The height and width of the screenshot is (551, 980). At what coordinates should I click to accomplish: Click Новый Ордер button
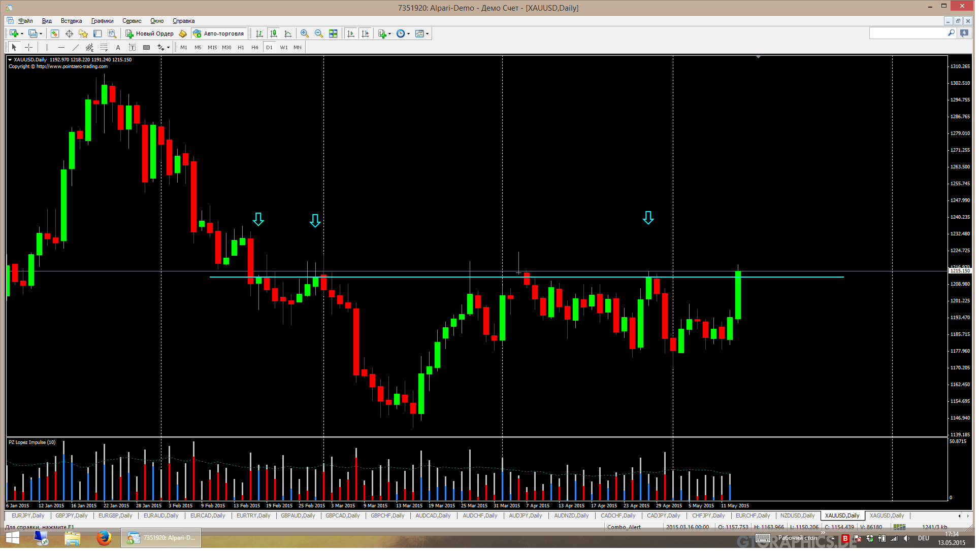coord(149,33)
